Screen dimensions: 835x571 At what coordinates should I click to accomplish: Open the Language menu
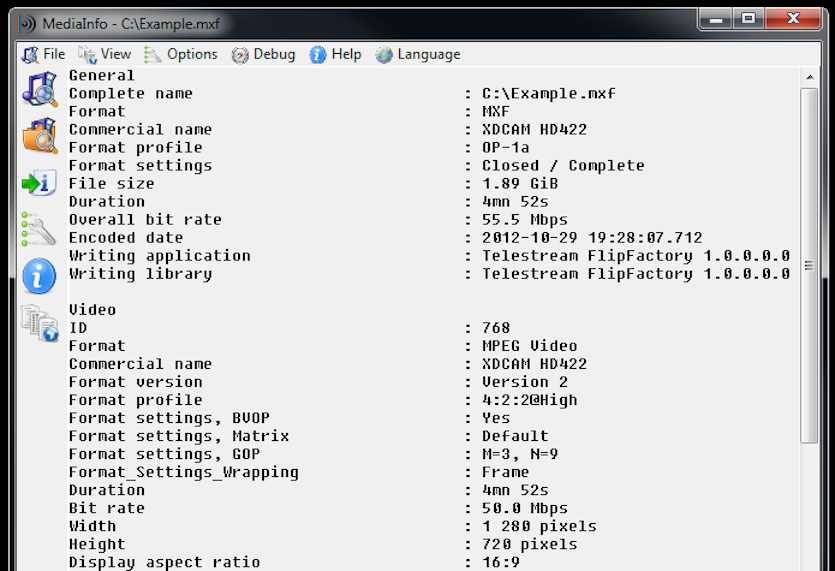pos(418,54)
